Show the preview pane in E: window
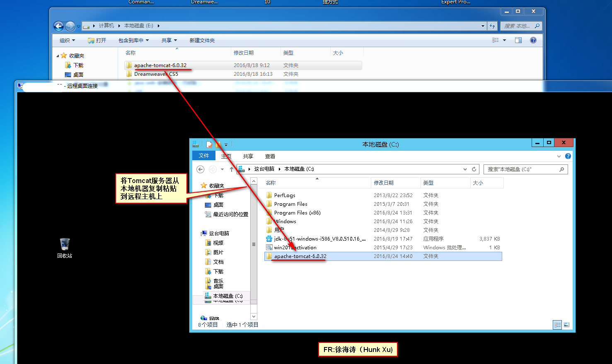 tap(518, 40)
